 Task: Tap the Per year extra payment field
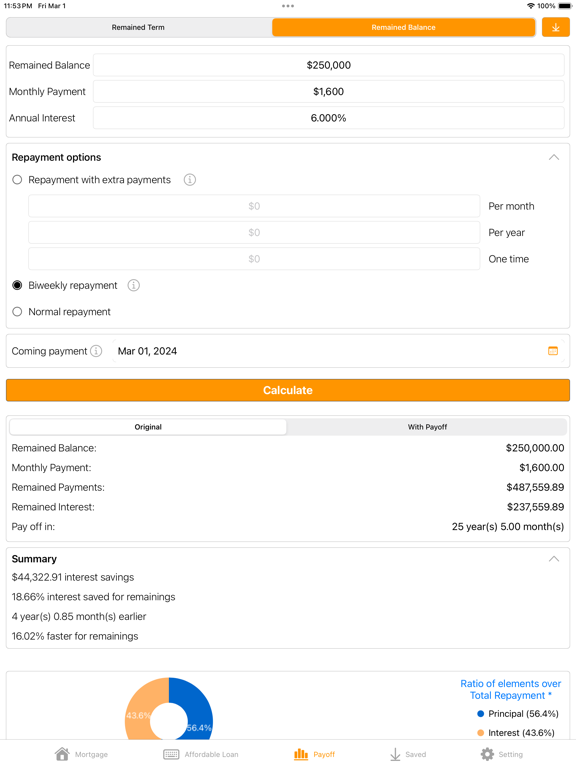pos(254,233)
